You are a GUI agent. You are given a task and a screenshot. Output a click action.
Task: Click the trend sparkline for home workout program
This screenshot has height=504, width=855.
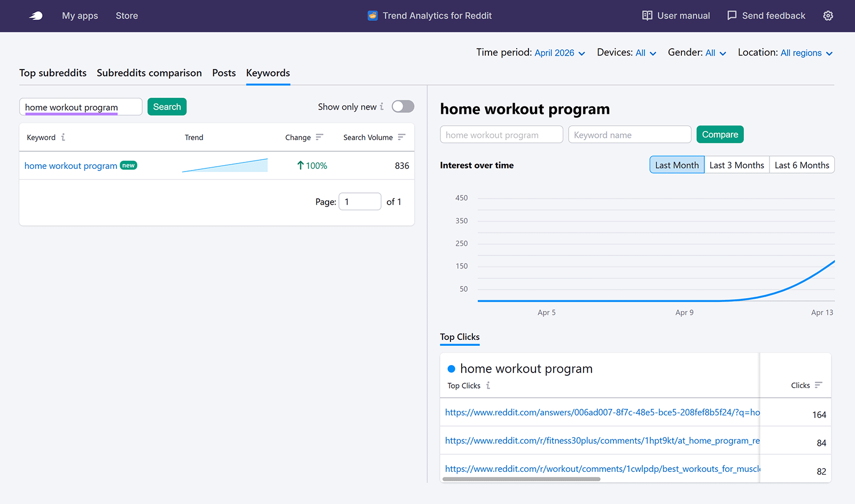(225, 165)
